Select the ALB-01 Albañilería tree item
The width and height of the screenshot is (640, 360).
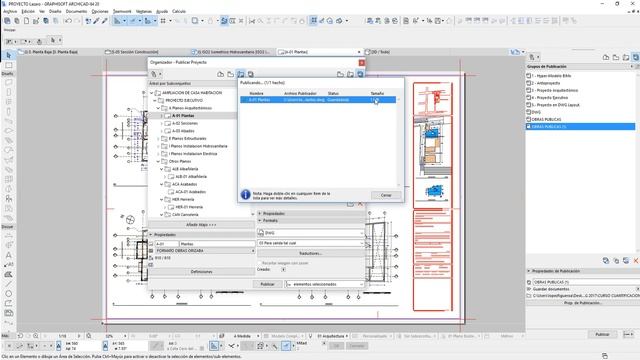coord(191,177)
